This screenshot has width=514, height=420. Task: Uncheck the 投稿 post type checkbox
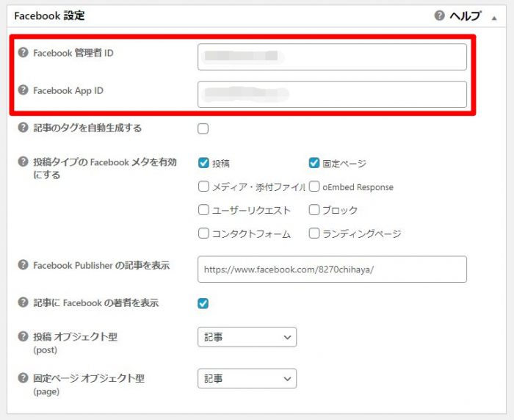203,162
